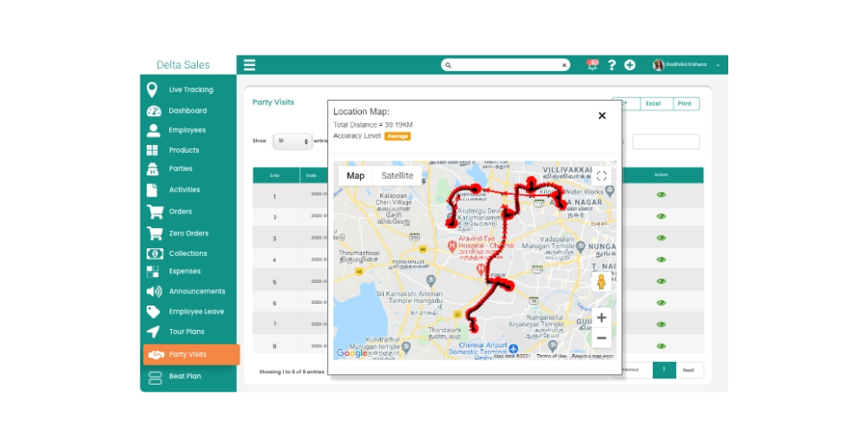The height and width of the screenshot is (434, 868).
Task: Click the eye icon in row 5
Action: coord(661,281)
